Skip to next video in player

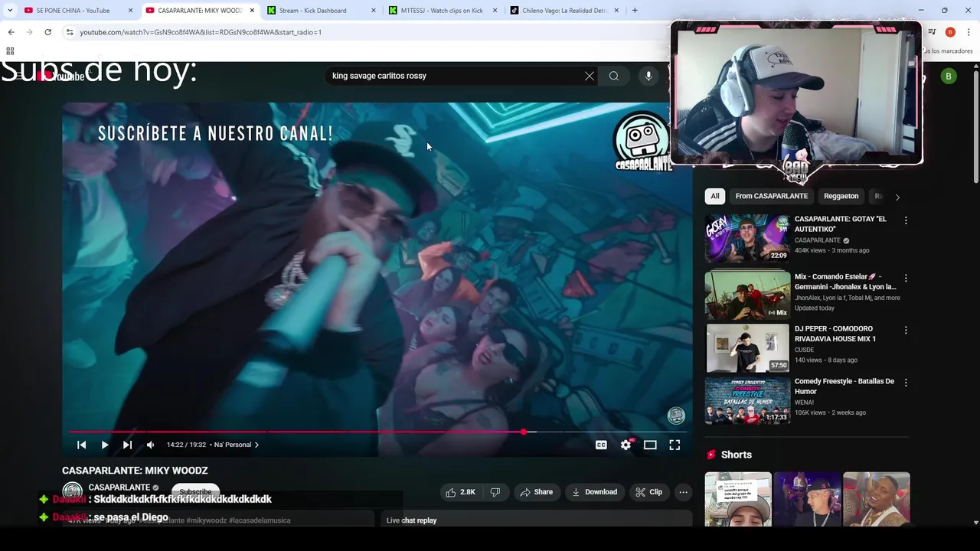pyautogui.click(x=127, y=445)
